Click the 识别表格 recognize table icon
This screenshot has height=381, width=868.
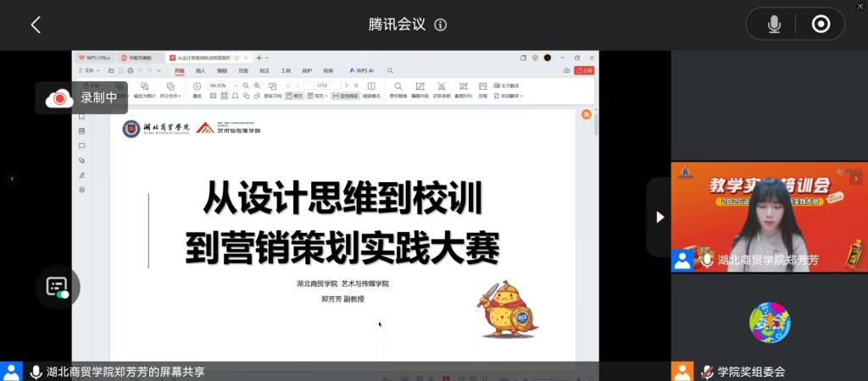click(x=442, y=90)
